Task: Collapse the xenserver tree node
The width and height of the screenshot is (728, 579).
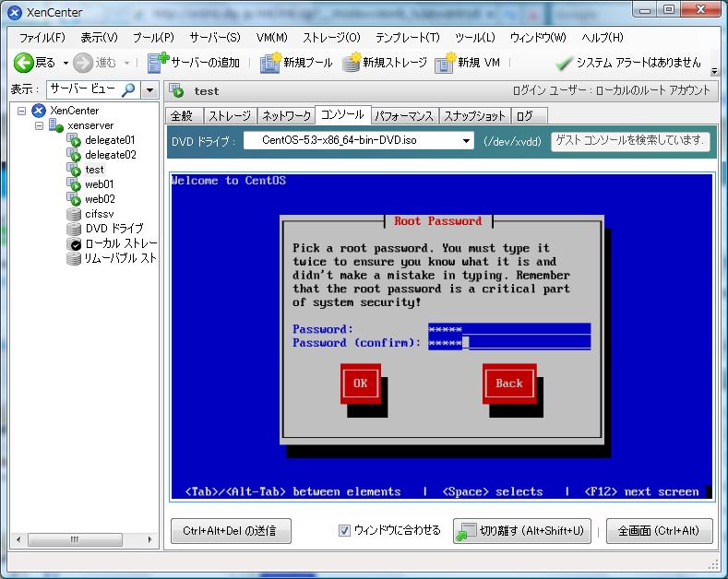Action: 39,125
